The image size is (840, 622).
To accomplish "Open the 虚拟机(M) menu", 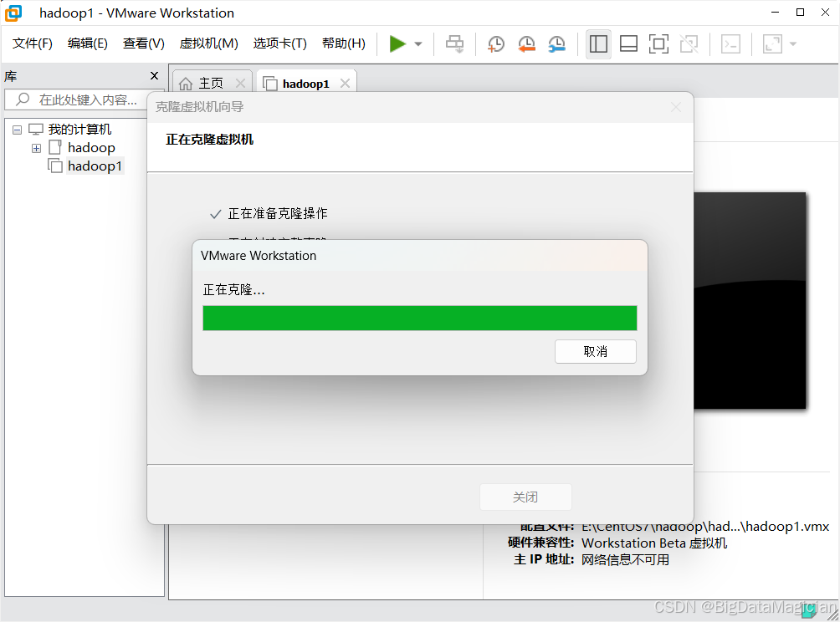I will 209,43.
